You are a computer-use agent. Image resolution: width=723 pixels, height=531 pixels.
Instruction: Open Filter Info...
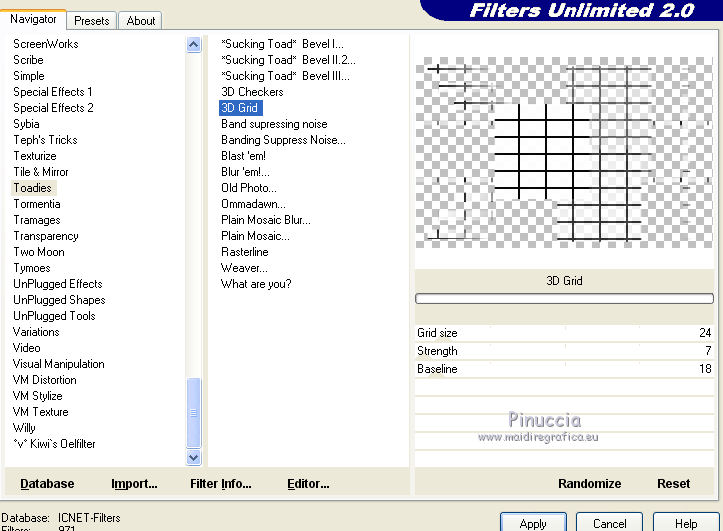click(221, 484)
